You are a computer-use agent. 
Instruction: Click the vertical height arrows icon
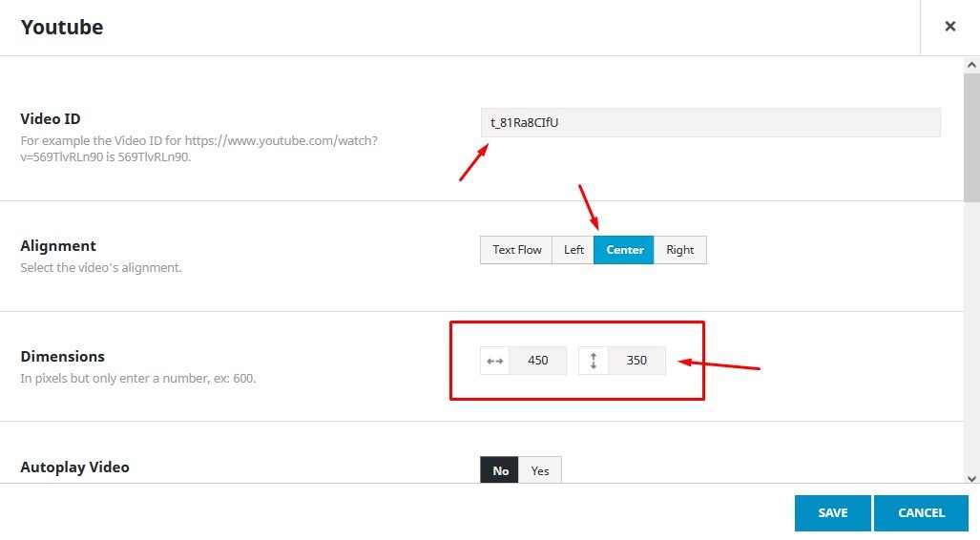[594, 361]
